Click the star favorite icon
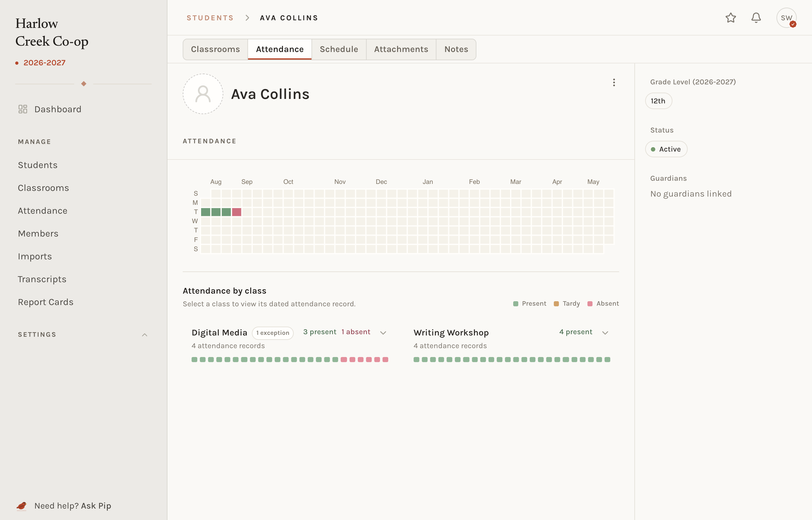 730,17
